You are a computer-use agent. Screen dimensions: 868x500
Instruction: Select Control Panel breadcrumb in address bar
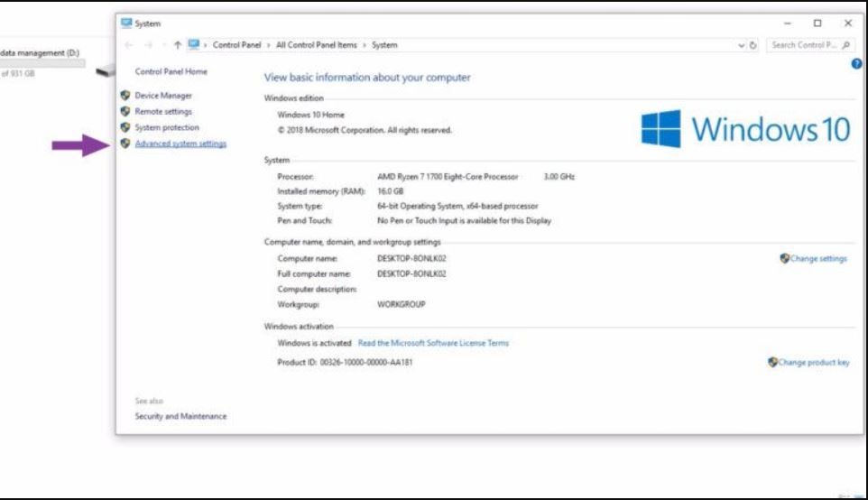coord(236,45)
